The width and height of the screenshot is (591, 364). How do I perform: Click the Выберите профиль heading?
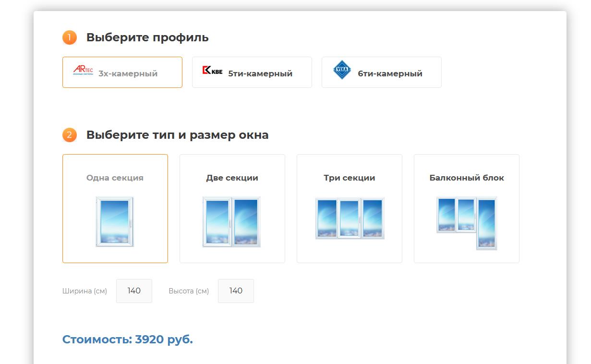pyautogui.click(x=147, y=37)
